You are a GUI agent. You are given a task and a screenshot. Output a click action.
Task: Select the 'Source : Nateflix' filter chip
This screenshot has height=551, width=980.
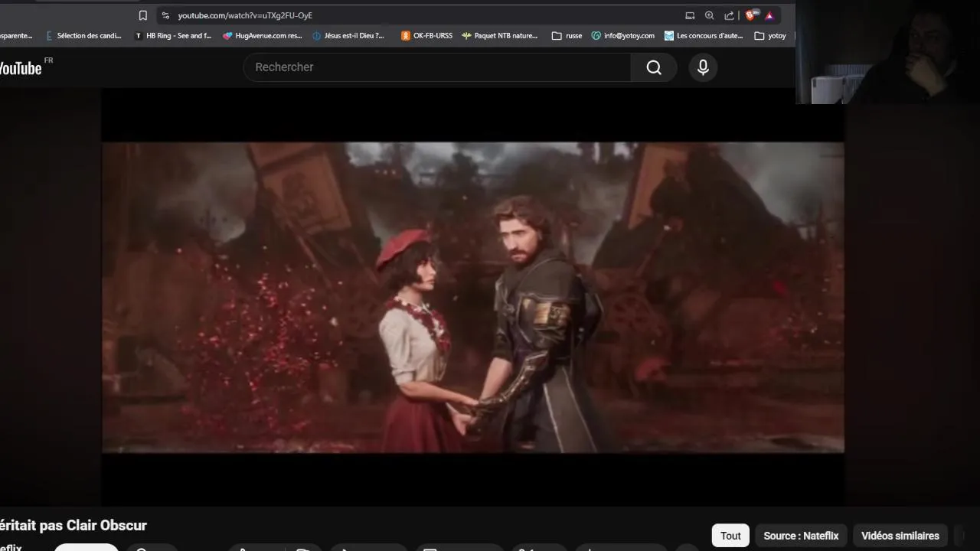[x=801, y=536]
